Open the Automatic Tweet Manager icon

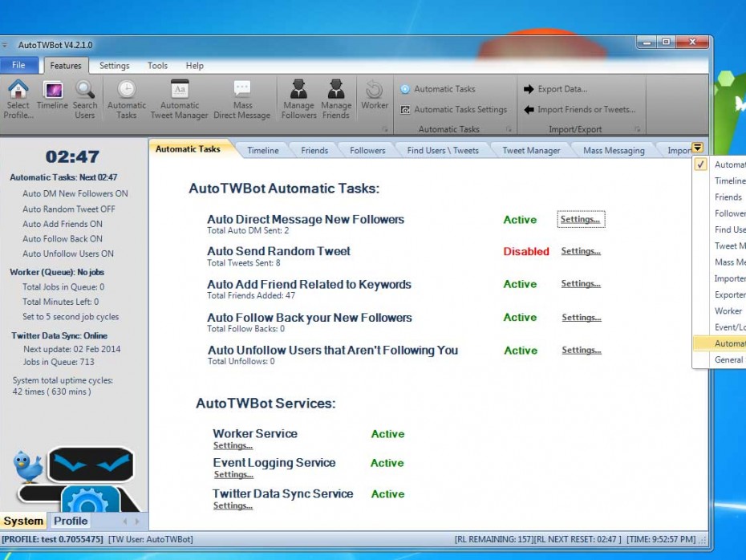pyautogui.click(x=180, y=99)
